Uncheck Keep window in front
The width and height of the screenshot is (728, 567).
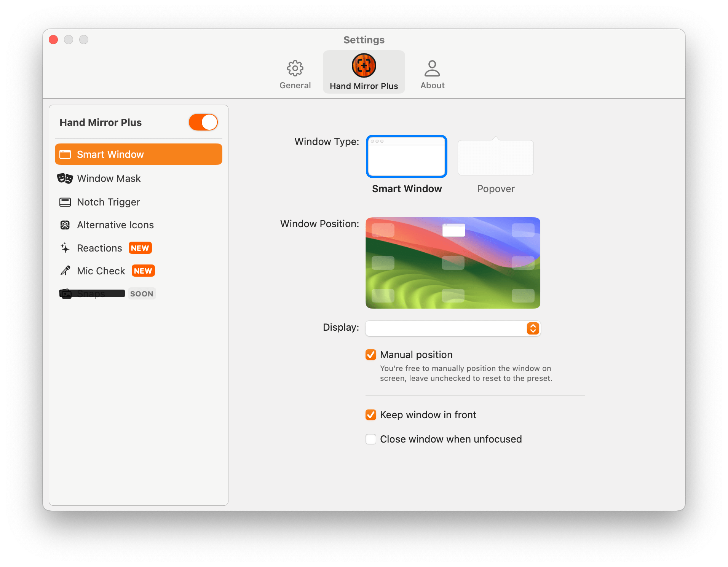pos(371,415)
